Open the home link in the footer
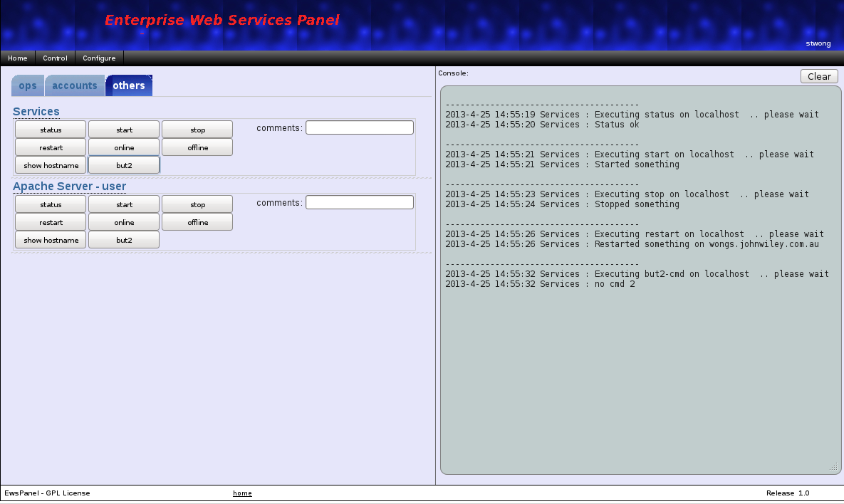The image size is (844, 504). pos(242,493)
